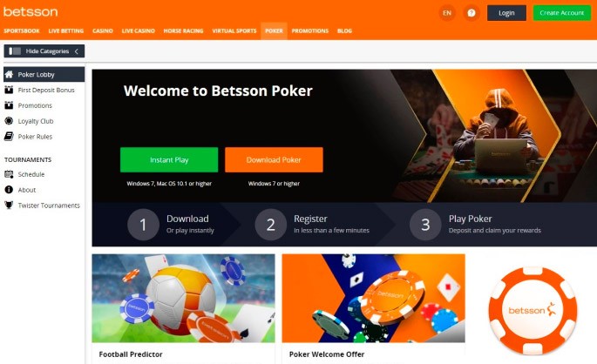Click the Twister Tournaments trophy icon
Viewport: 597px width, 364px height.
9,205
